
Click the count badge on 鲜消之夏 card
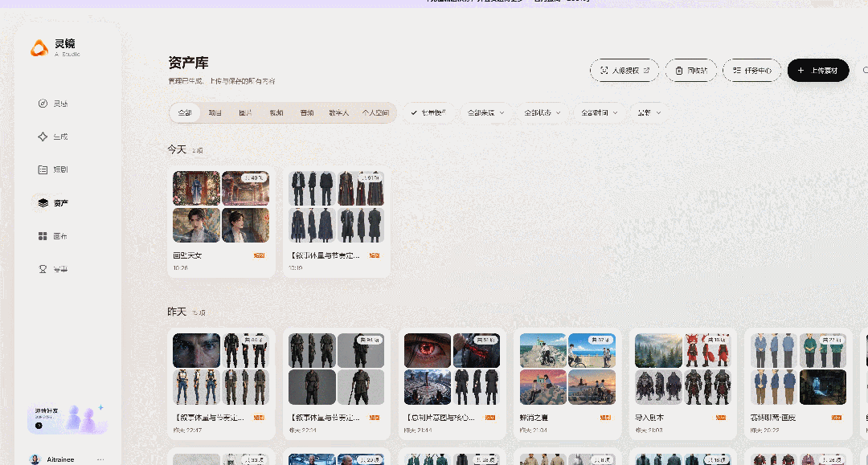pos(600,340)
